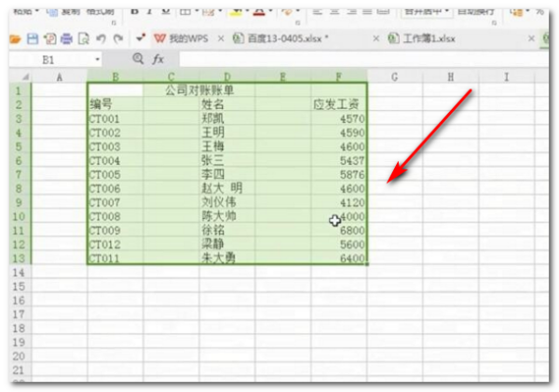Click the name cell 刘仪伟
This screenshot has width=559, height=392.
(x=226, y=202)
